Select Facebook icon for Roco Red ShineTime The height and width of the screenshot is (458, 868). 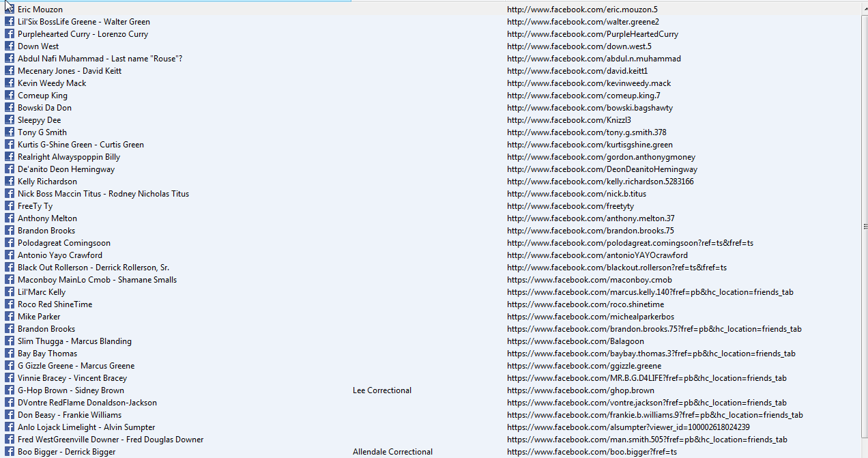(10, 304)
